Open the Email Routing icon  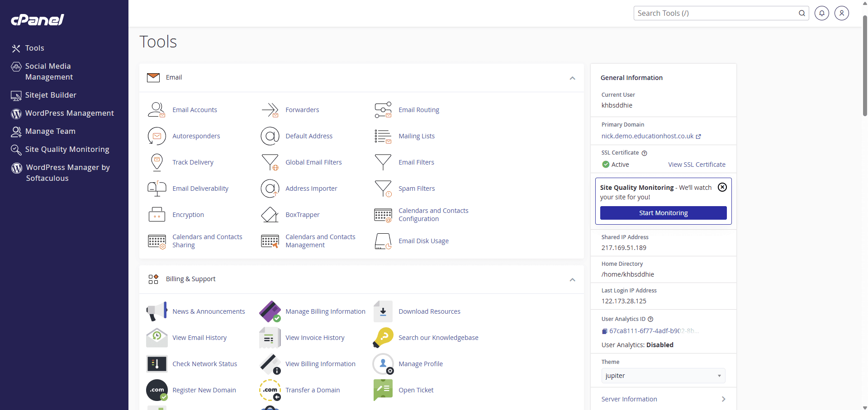pos(383,110)
